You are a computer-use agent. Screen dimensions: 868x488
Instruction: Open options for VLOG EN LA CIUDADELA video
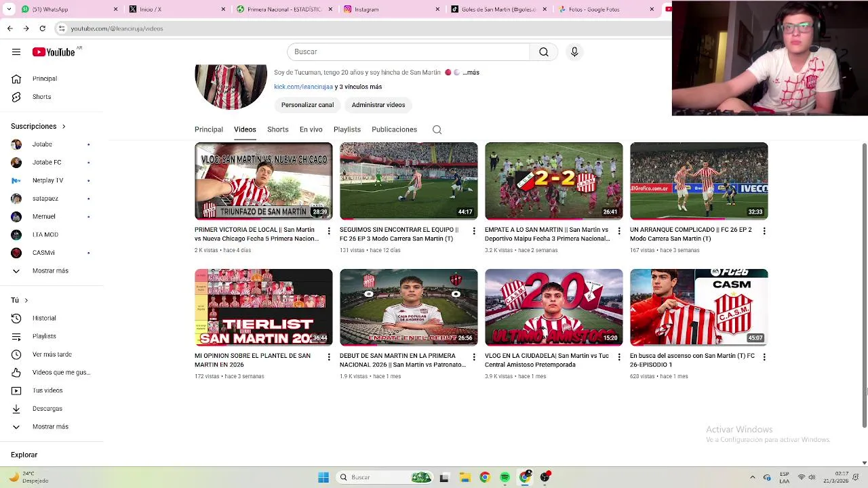click(619, 357)
